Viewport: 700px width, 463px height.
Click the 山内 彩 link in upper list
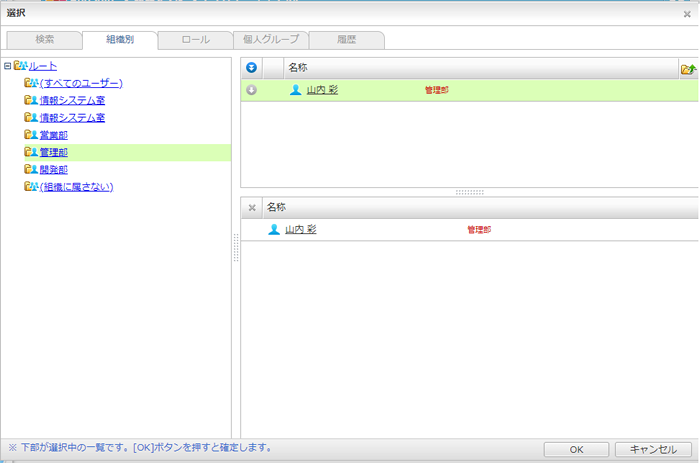322,90
